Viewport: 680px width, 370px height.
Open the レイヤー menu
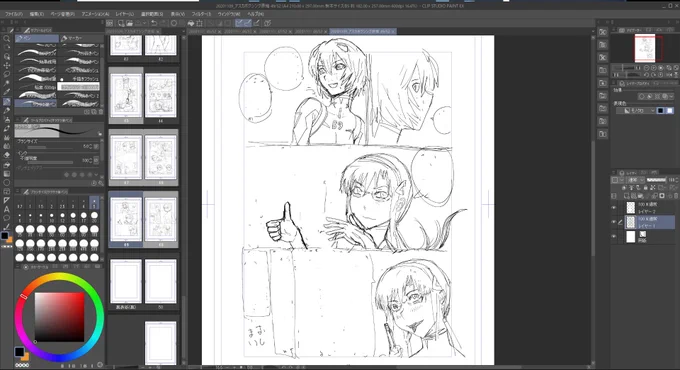[125, 14]
